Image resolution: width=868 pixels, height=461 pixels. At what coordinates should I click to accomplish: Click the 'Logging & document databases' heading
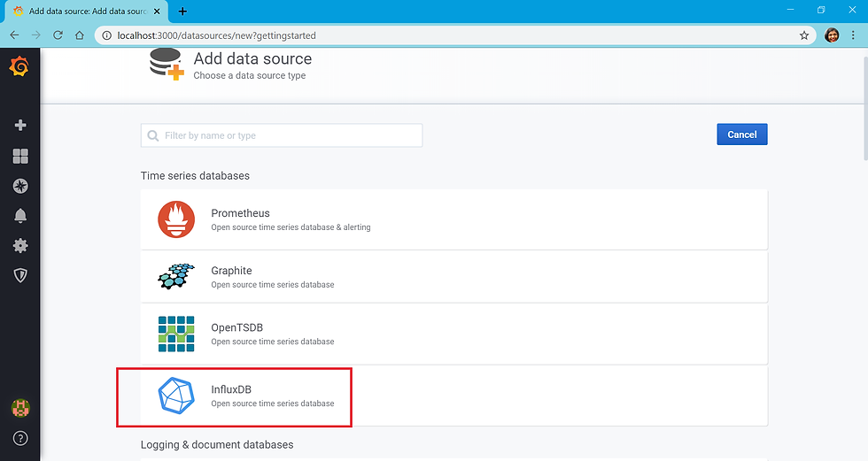[217, 445]
